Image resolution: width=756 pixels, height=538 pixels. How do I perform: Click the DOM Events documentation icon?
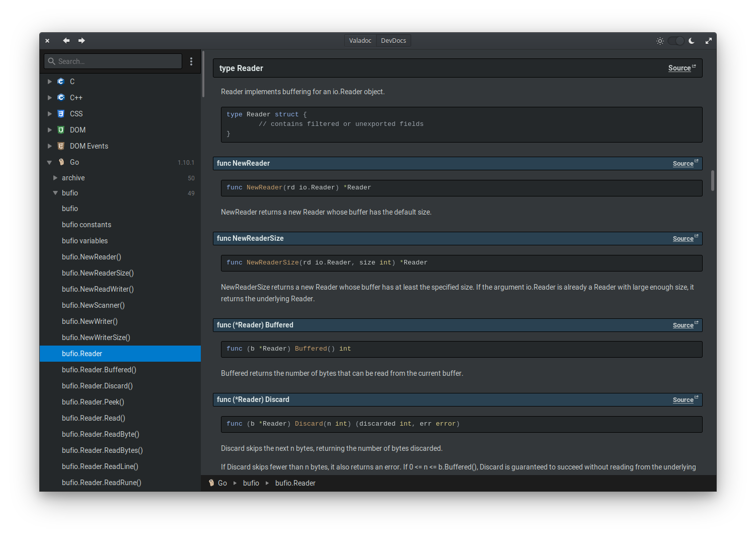[x=61, y=146]
